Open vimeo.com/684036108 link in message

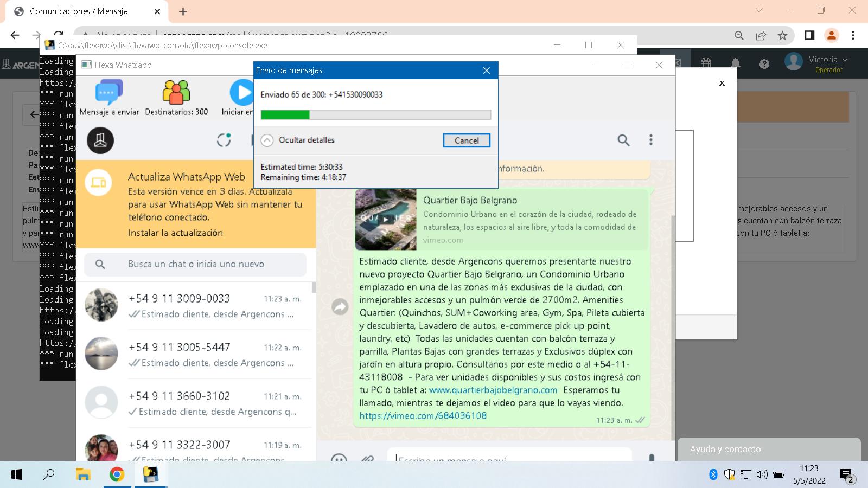point(423,416)
